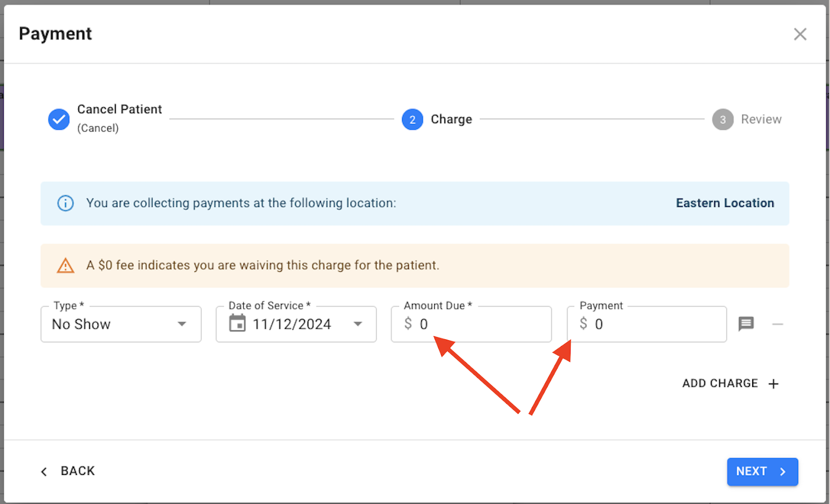Proceed with the NEXT button
This screenshot has height=504, width=830.
(x=762, y=471)
